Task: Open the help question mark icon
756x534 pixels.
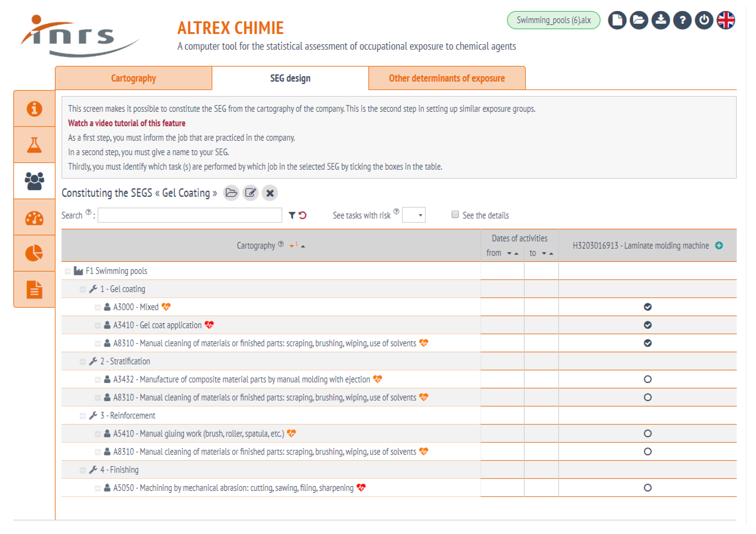Action: 682,21
